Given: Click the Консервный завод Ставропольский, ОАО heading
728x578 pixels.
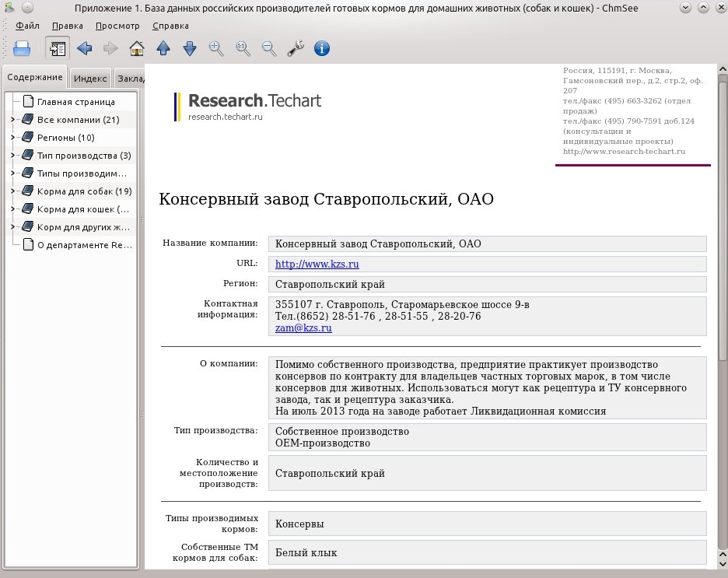Looking at the screenshot, I should coord(326,199).
